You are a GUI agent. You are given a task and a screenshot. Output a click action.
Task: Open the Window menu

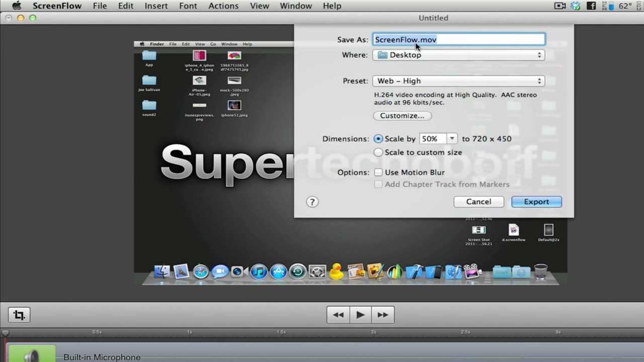tap(296, 6)
